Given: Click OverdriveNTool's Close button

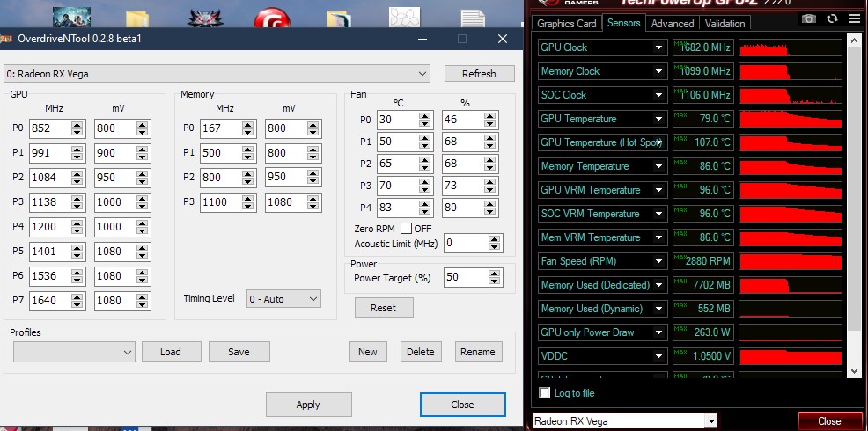Looking at the screenshot, I should (x=462, y=405).
